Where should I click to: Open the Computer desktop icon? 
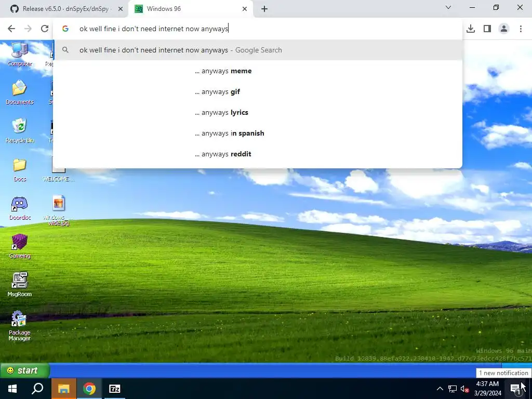tap(20, 54)
